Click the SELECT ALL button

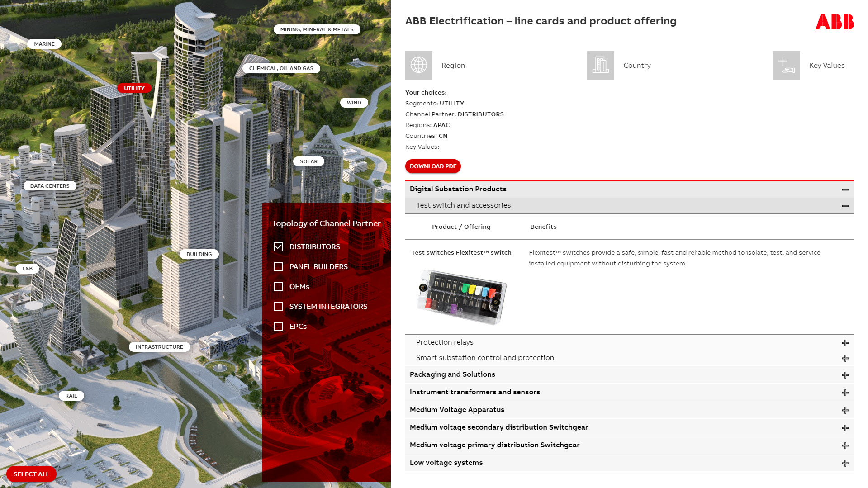31,474
